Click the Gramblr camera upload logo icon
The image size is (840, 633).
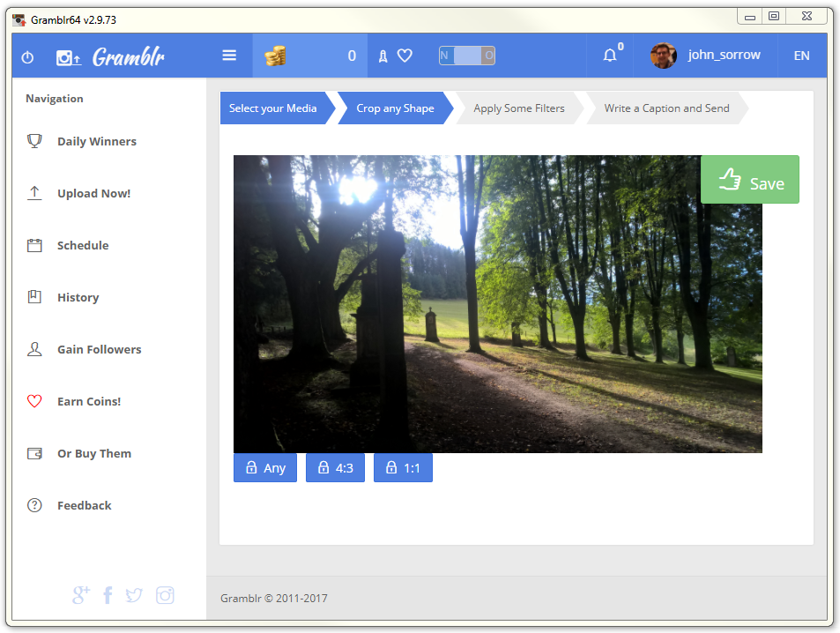[x=69, y=57]
